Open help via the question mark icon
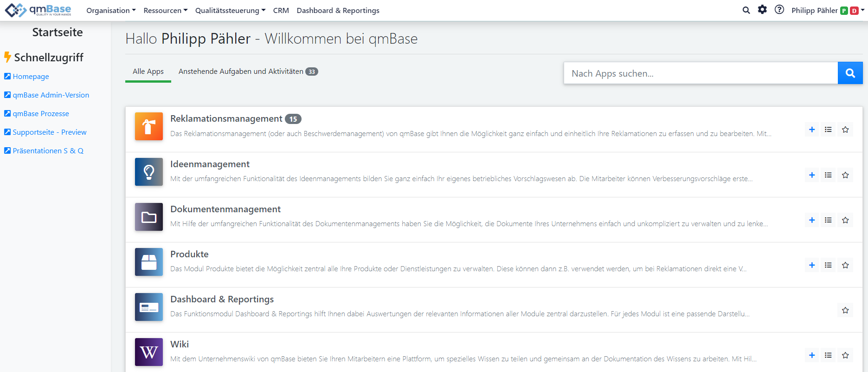Screen dimensions: 868x372 point(779,10)
